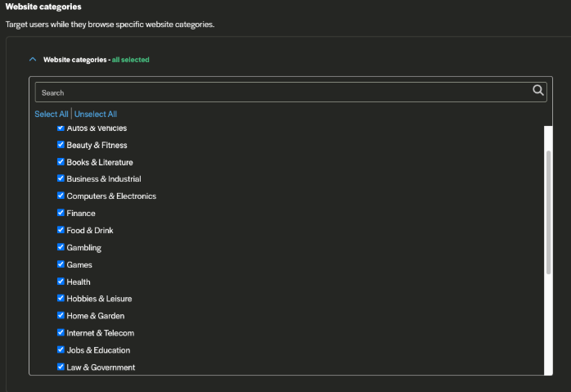The image size is (571, 392).
Task: Toggle Computers & Electronics checkbox
Action: click(x=61, y=196)
